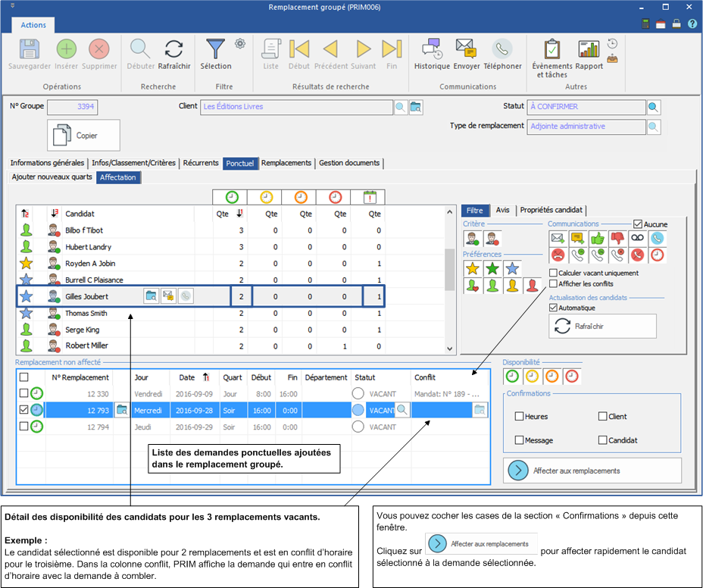Check the Message confirmation box
The height and width of the screenshot is (588, 703).
pos(519,440)
